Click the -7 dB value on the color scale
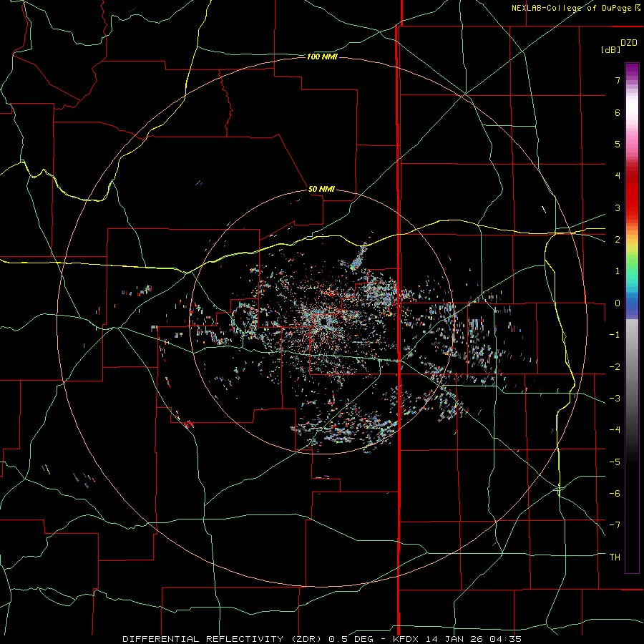Screen dimensions: 644x644 (x=615, y=525)
